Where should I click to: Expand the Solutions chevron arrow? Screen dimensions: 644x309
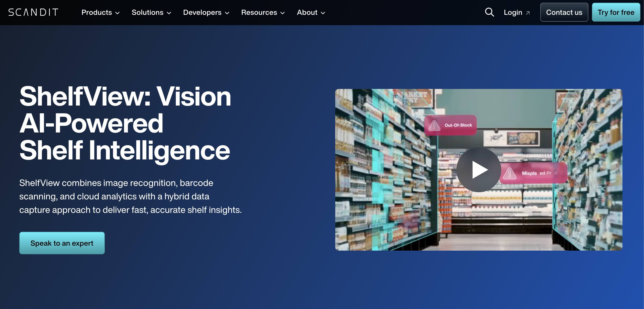(169, 13)
